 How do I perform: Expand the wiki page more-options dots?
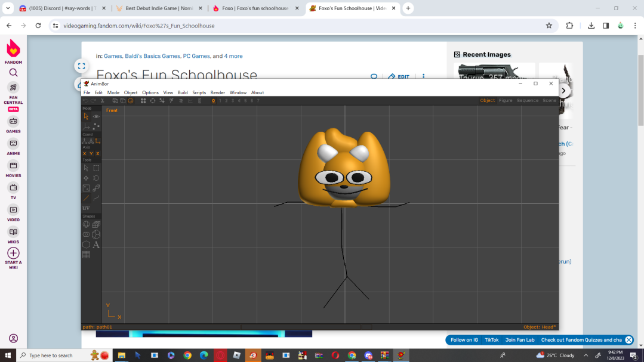coord(423,76)
